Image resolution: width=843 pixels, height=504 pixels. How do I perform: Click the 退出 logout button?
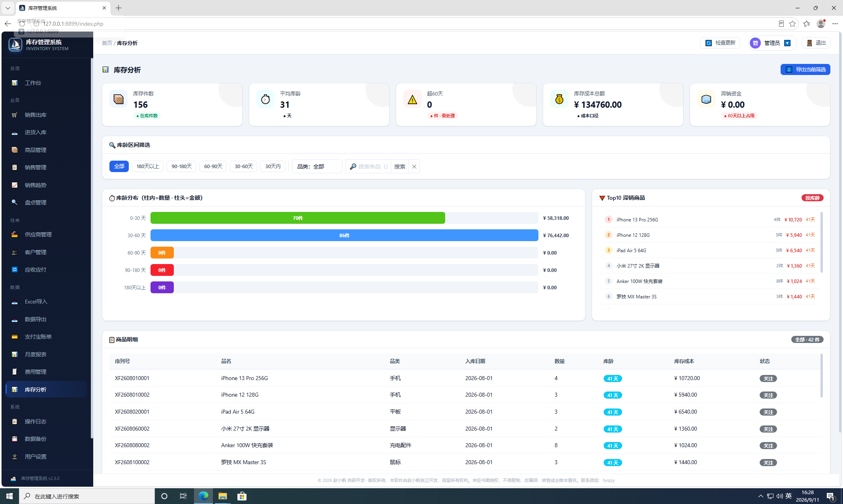(x=816, y=43)
